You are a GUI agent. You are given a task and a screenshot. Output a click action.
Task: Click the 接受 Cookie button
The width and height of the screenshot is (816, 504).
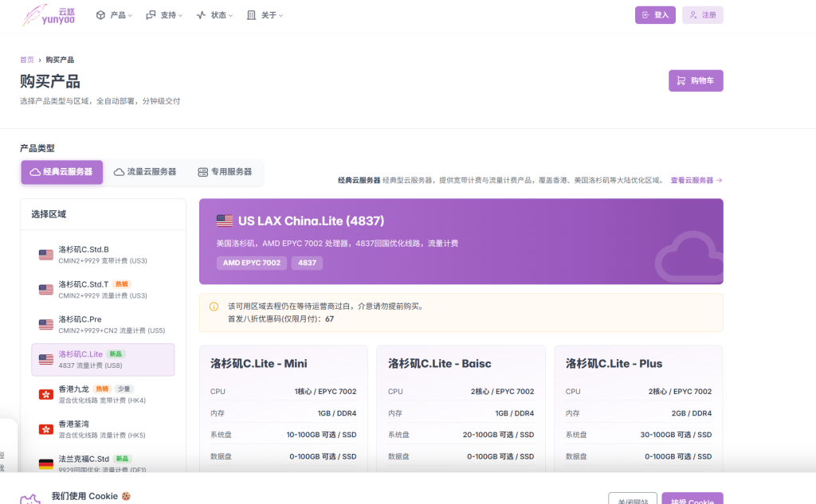[692, 498]
